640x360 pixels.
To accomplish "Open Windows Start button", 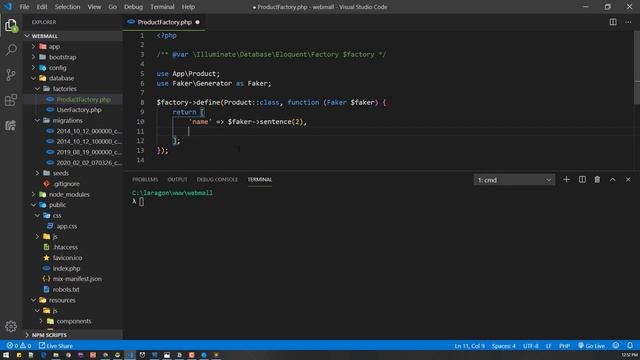I will [x=6, y=355].
